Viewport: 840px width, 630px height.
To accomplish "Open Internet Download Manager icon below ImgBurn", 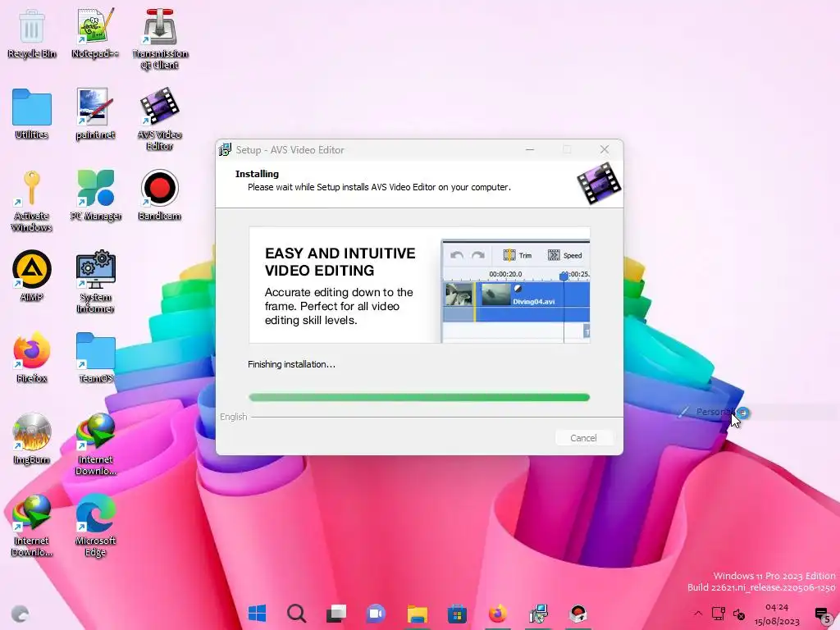I will click(x=32, y=526).
